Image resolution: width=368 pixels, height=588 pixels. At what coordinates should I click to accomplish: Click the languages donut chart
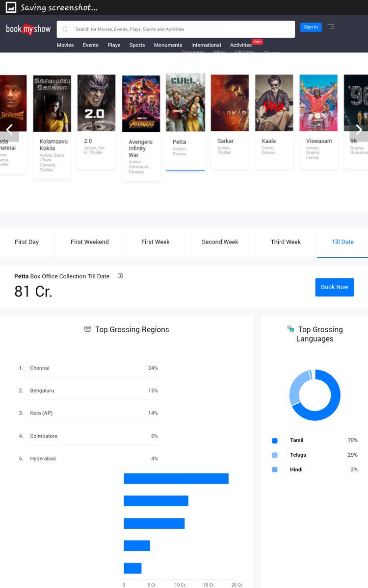pos(315,395)
